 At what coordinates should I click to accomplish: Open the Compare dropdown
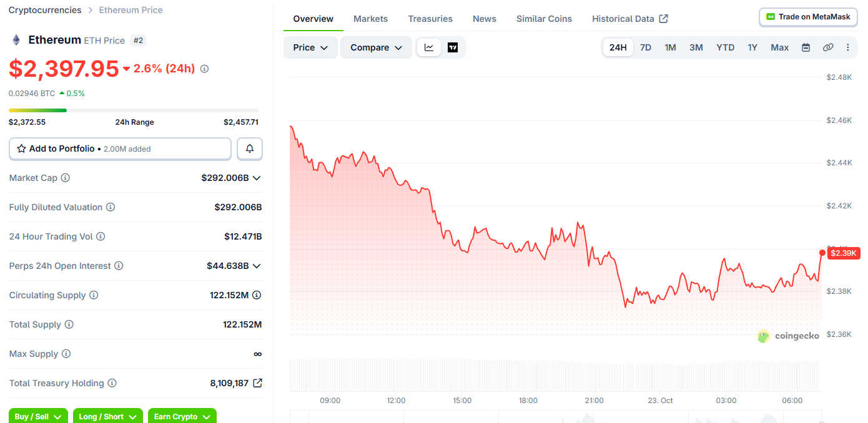376,47
